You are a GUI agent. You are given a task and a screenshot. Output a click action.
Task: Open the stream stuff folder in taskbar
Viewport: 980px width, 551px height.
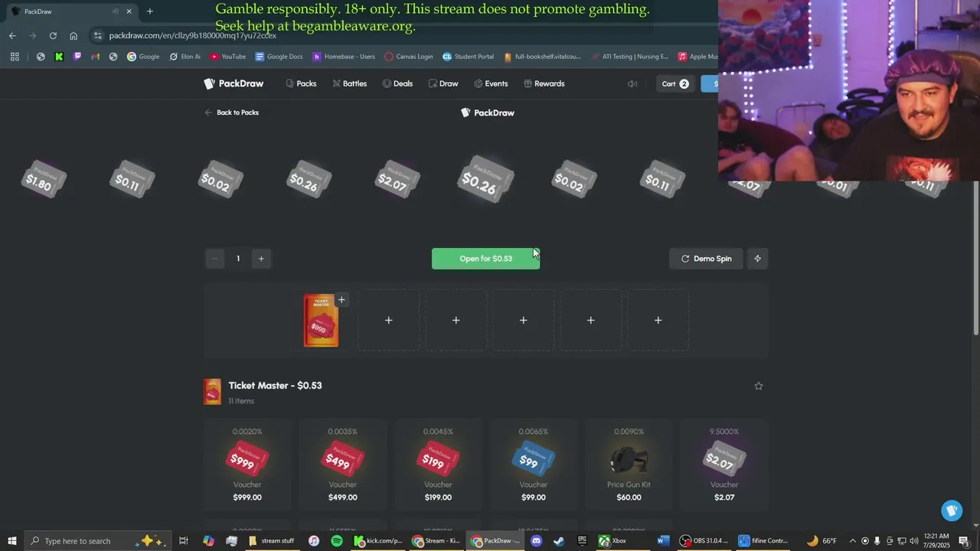(272, 541)
